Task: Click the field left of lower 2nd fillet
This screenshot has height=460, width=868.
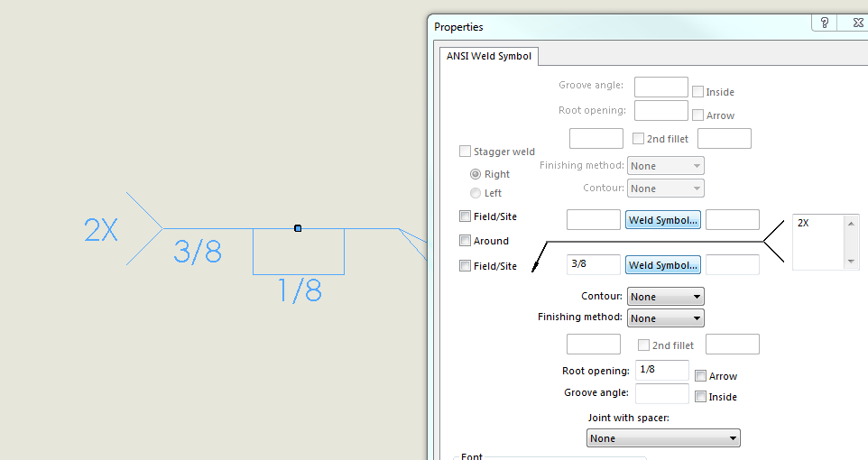Action: click(594, 344)
